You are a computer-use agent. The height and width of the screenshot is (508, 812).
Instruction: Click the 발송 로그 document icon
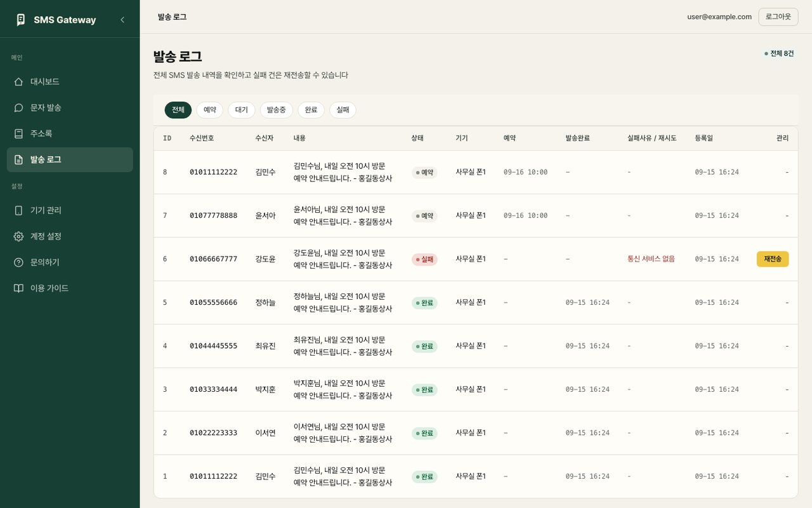pyautogui.click(x=18, y=160)
